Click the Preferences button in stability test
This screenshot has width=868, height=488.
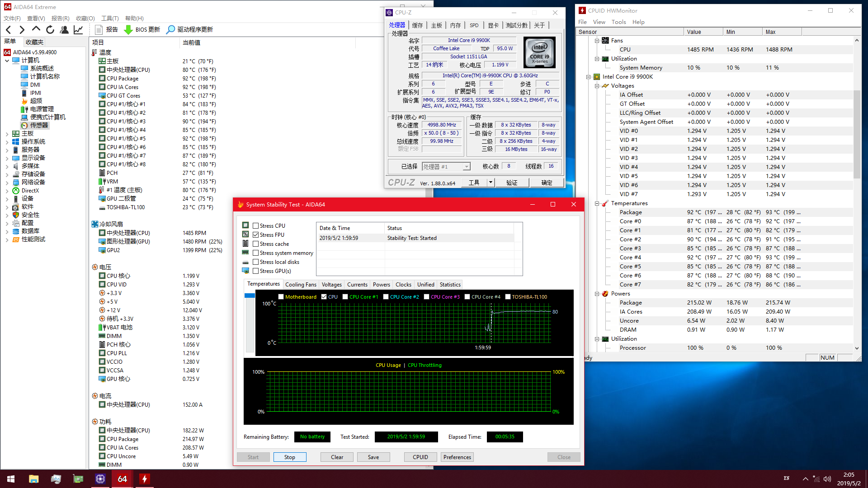click(457, 457)
